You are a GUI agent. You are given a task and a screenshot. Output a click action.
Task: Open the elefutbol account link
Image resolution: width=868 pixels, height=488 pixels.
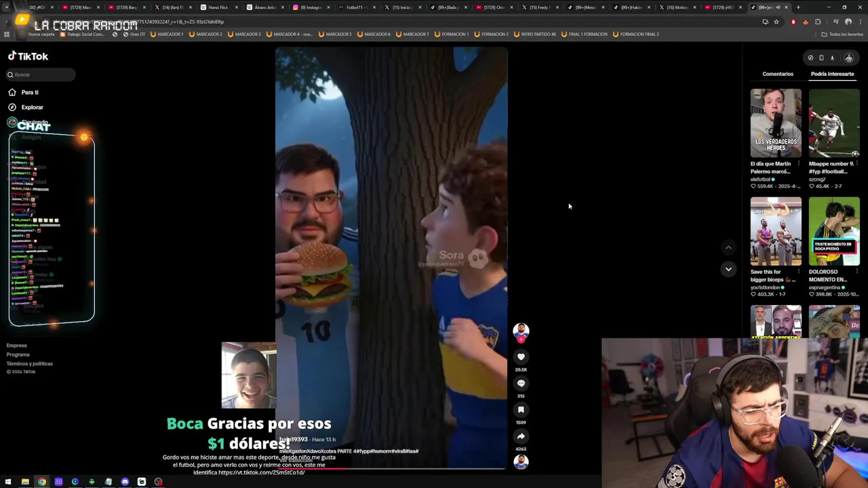pos(761,180)
